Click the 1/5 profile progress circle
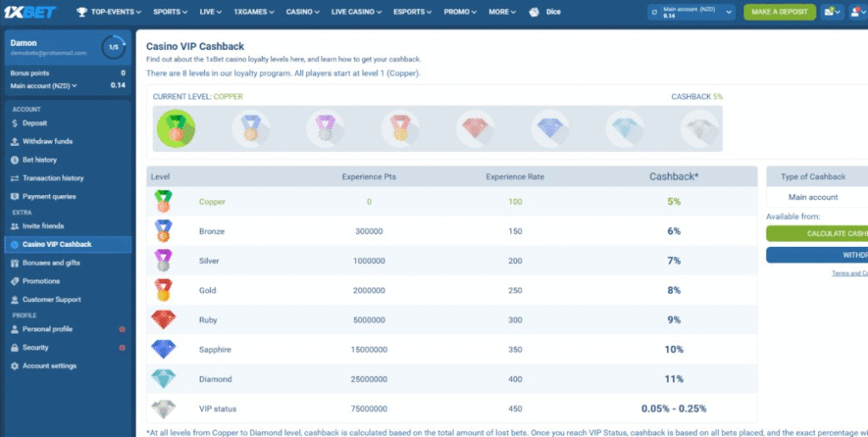Screen dimensions: 868x437 (x=113, y=47)
